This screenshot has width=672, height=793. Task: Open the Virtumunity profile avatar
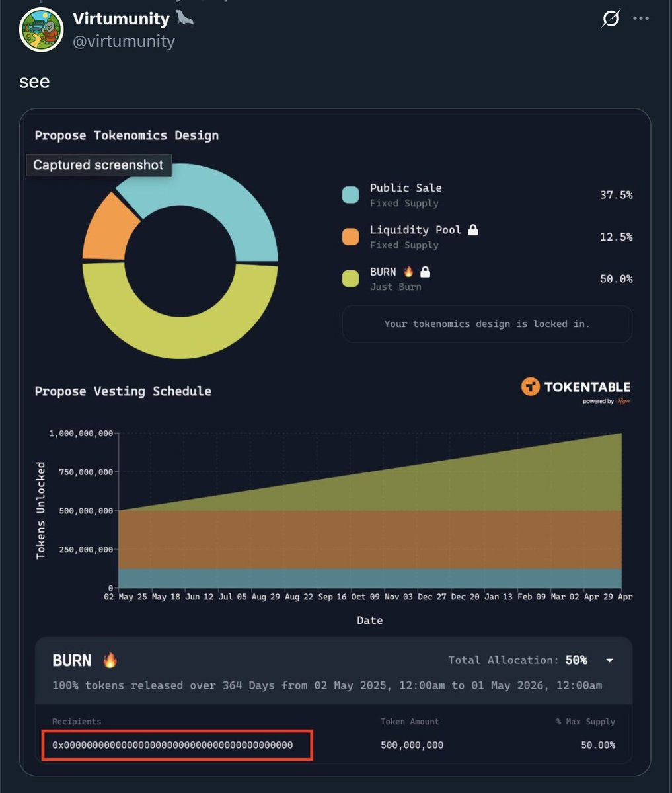point(41,30)
